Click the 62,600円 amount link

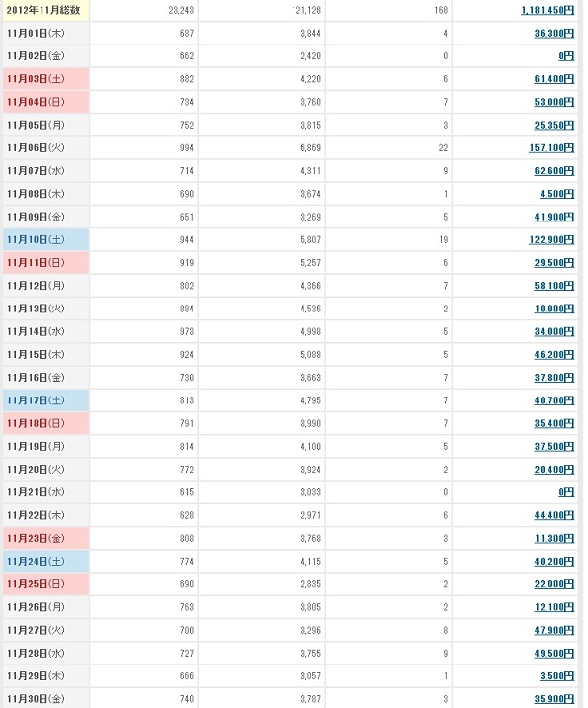tap(554, 171)
